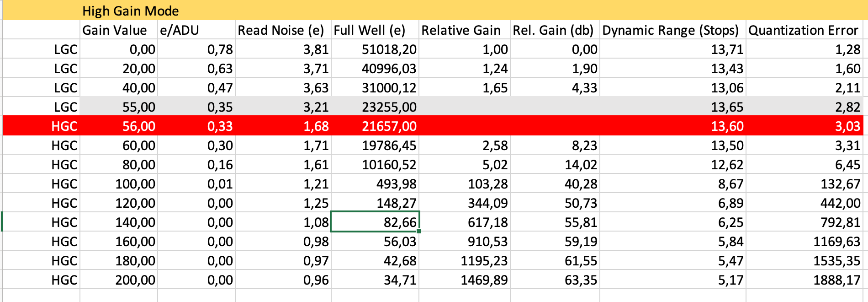
Task: Click the relative gain 5,02 cell
Action: tap(465, 164)
